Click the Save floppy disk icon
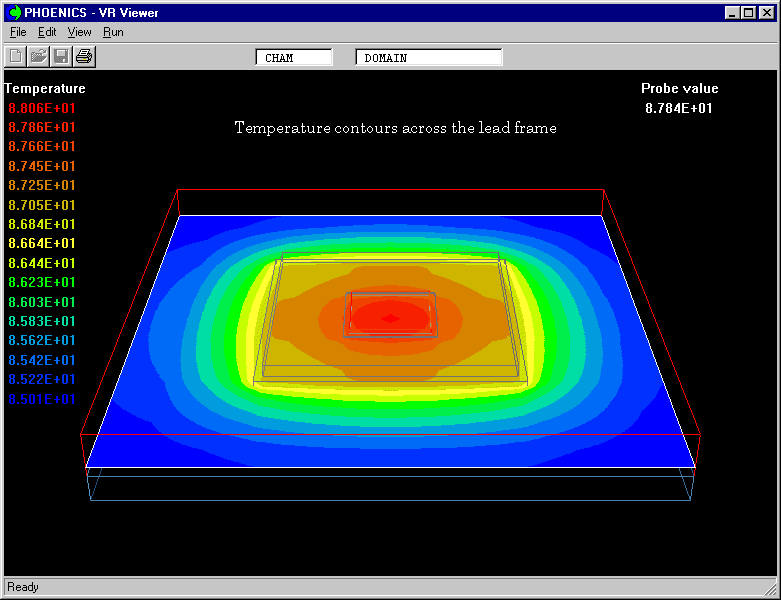Viewport: 781px width, 600px height. pyautogui.click(x=61, y=56)
